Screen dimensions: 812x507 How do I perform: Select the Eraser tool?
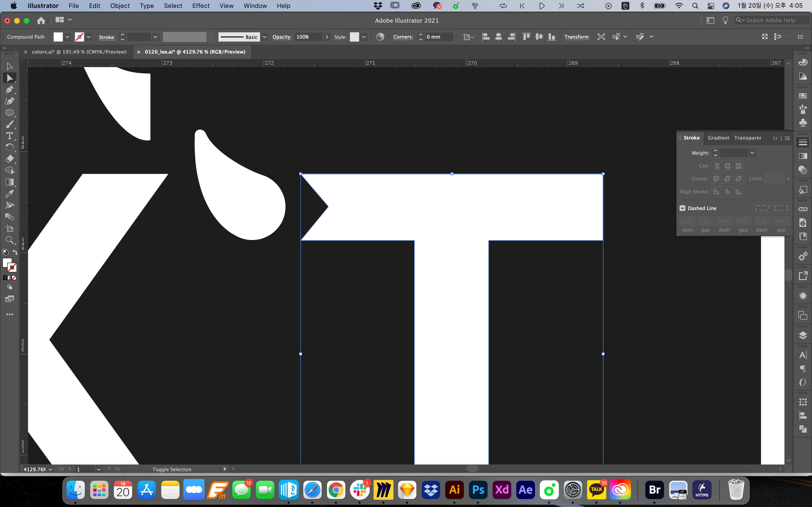coord(9,159)
